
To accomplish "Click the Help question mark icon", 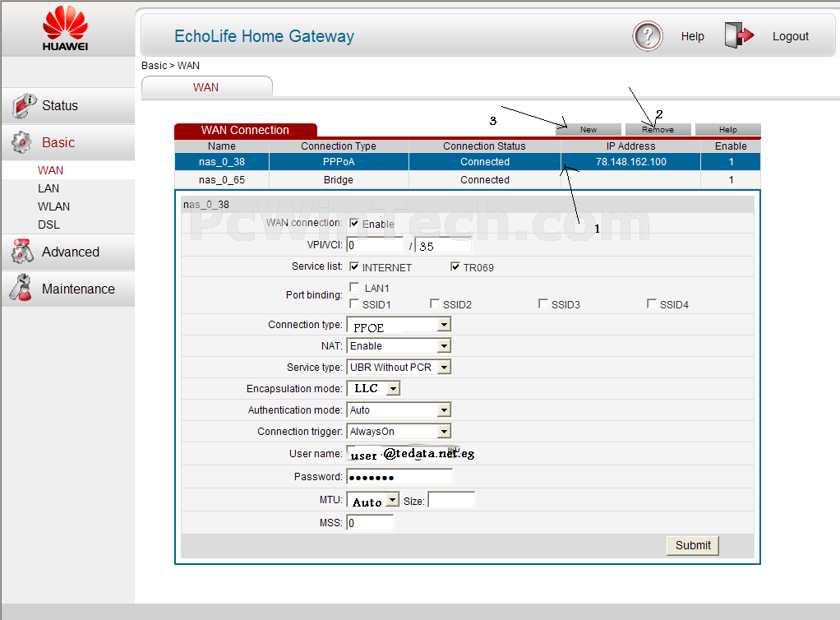I will [648, 36].
